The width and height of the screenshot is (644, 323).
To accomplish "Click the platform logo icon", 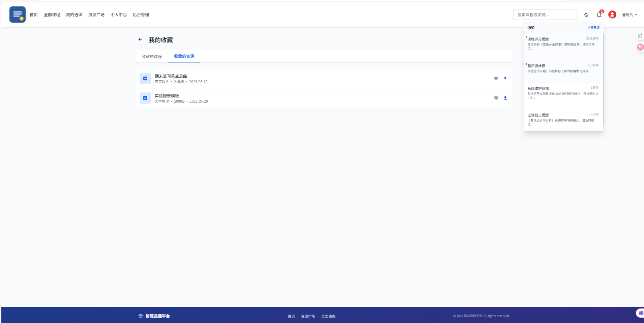I will (18, 15).
